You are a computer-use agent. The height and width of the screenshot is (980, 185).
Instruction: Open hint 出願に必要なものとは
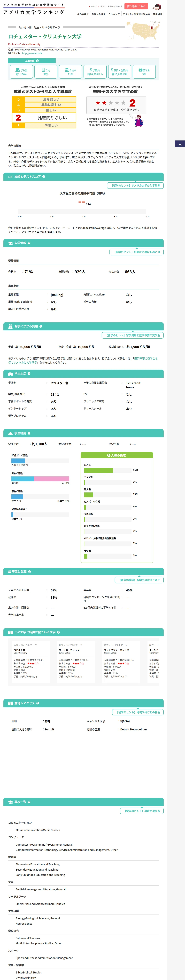(x=136, y=252)
